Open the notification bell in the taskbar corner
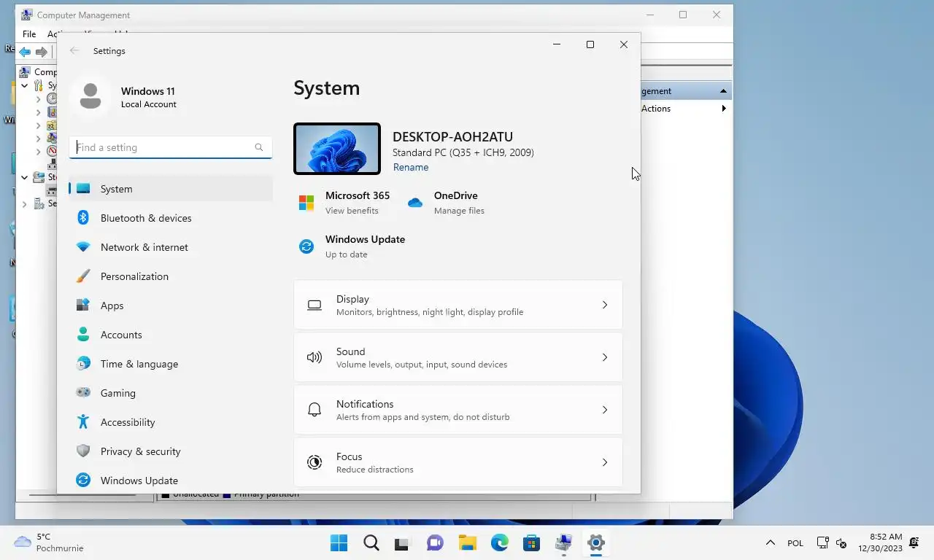 point(914,543)
